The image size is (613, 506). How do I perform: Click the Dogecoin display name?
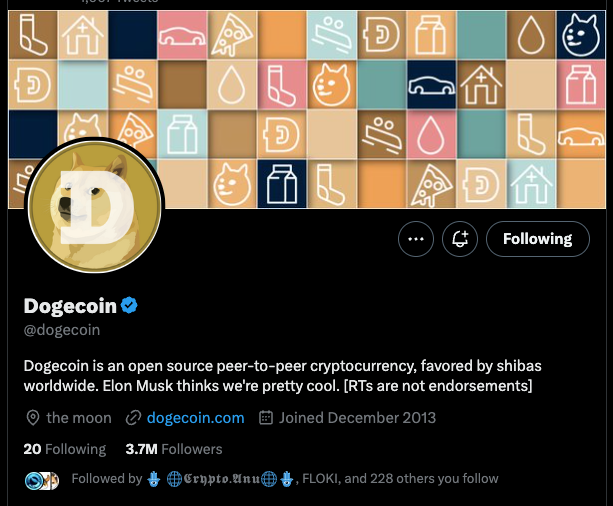[x=70, y=305]
